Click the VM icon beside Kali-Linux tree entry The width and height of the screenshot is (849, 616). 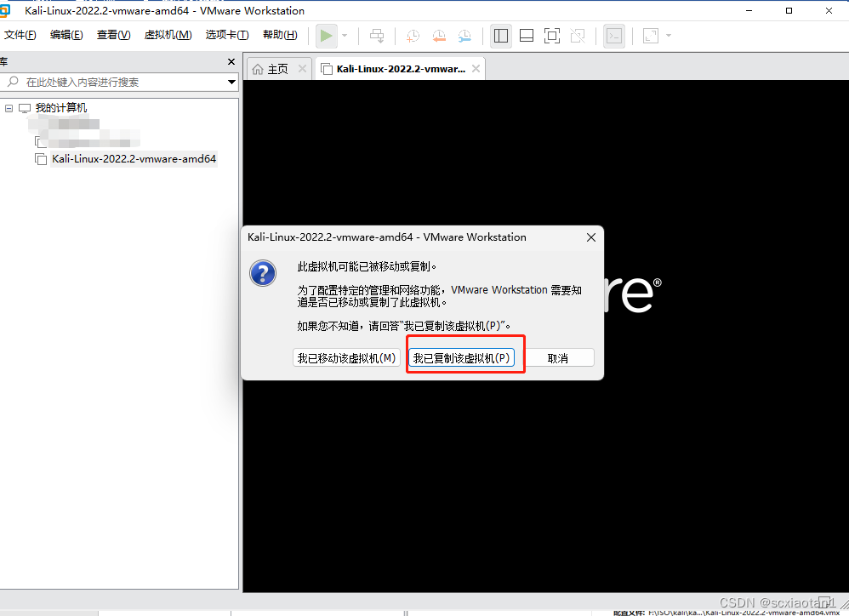[41, 159]
